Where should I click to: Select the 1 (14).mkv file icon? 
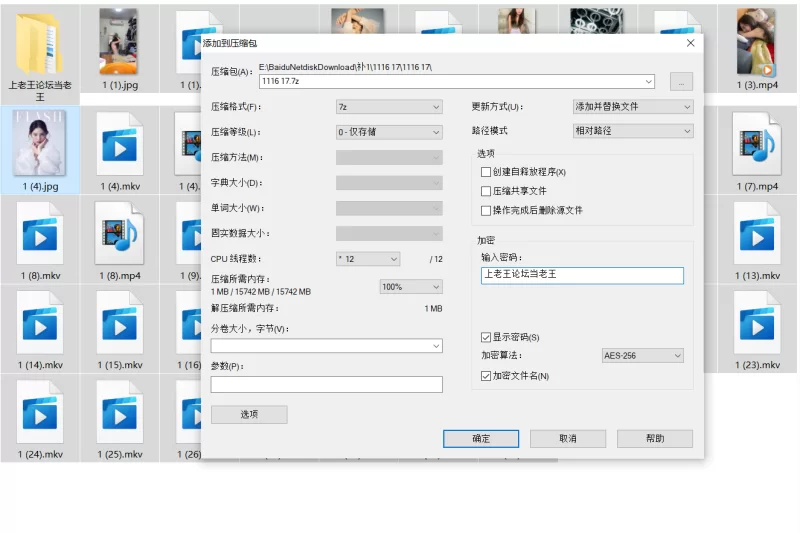click(40, 322)
